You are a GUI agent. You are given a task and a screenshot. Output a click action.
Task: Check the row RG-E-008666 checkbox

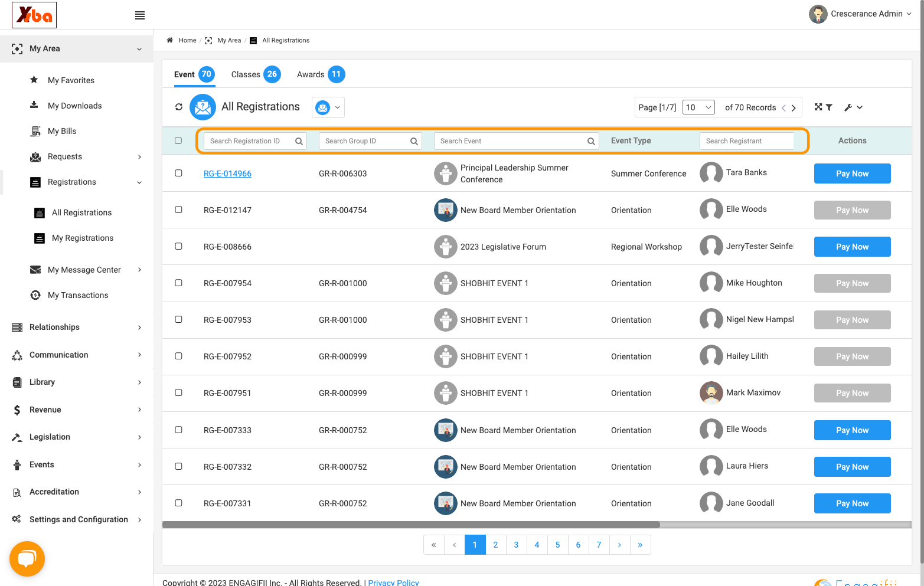point(178,246)
